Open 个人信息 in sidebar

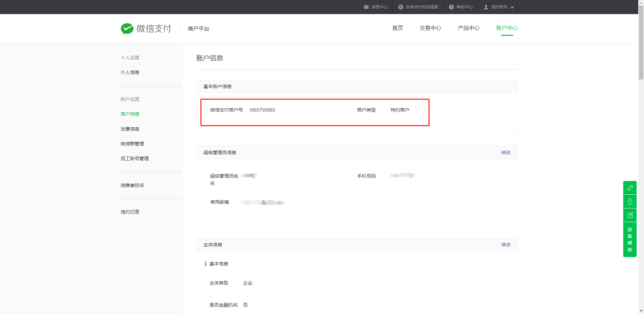pyautogui.click(x=130, y=72)
